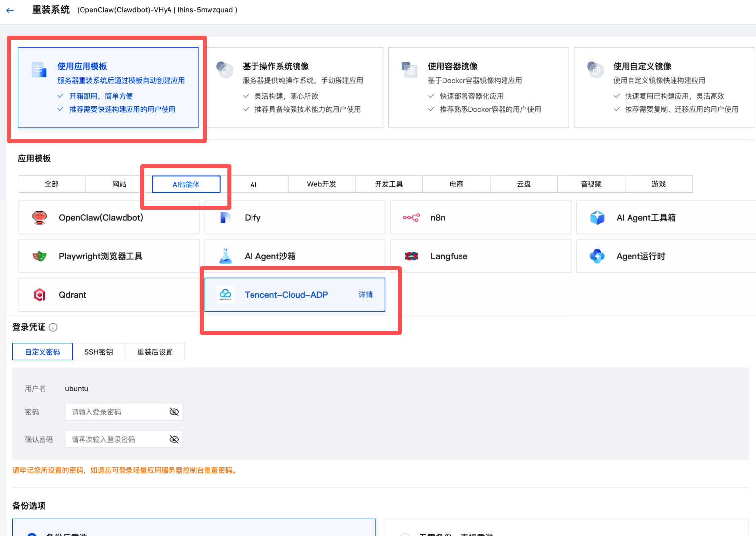Screen dimensions: 756x536
Task: Select the 重装后设置 credential option
Action: [x=155, y=352]
